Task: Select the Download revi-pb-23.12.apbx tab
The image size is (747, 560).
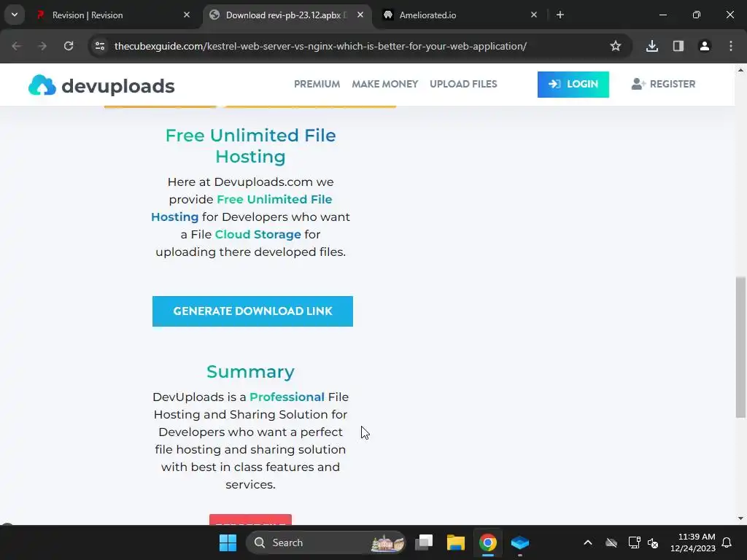Action: (x=286, y=15)
